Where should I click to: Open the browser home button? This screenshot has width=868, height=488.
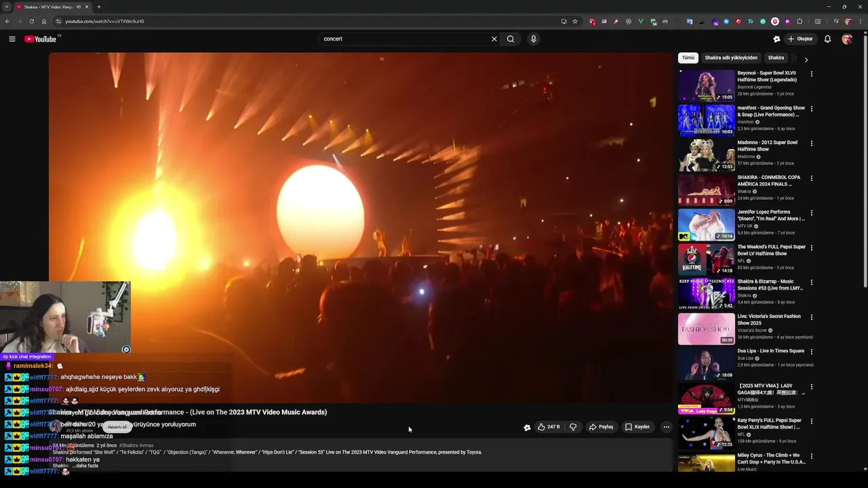click(44, 21)
